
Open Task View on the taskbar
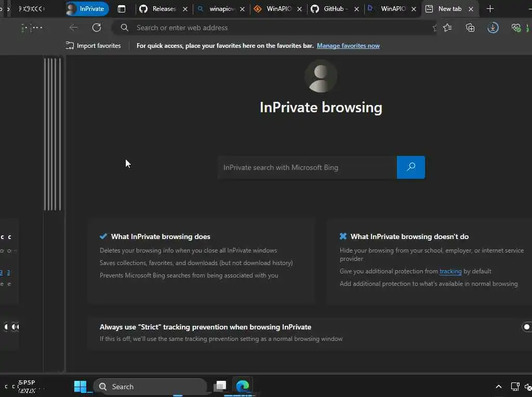coord(220,386)
